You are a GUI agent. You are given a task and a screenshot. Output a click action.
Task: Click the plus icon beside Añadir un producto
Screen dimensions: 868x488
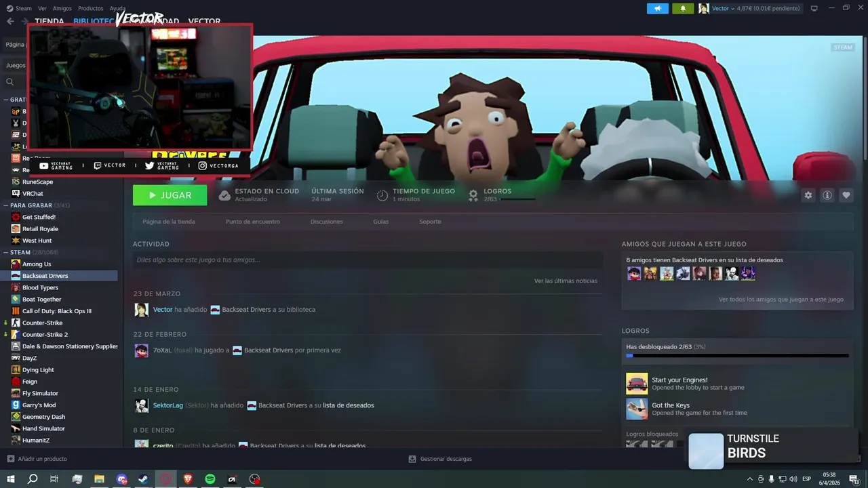pyautogui.click(x=10, y=459)
